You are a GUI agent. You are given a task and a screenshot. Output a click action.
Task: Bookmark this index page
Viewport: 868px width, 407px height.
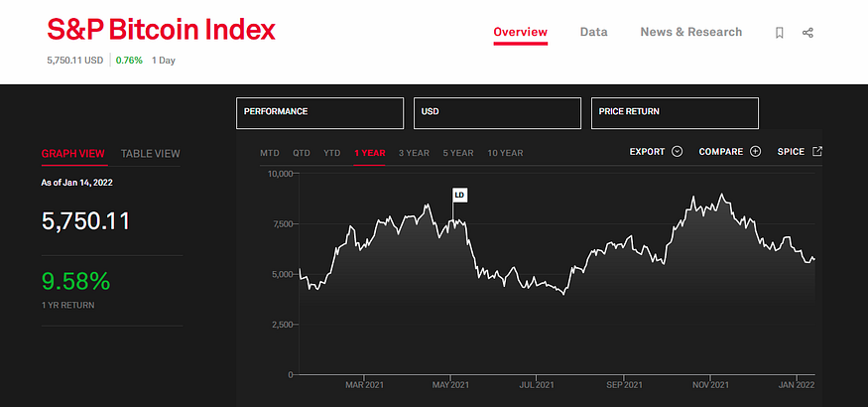pyautogui.click(x=780, y=33)
